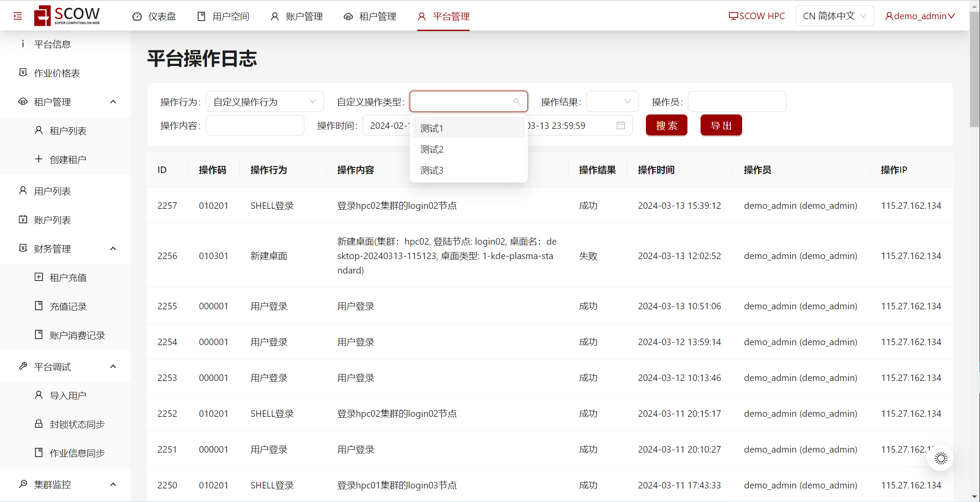Open the 操作结果 dropdown

click(x=612, y=101)
